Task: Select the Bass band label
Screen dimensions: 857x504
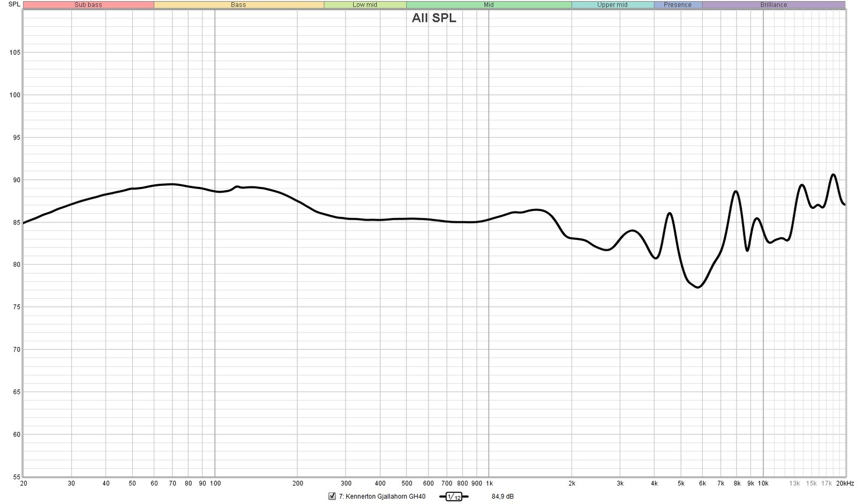Action: click(238, 5)
